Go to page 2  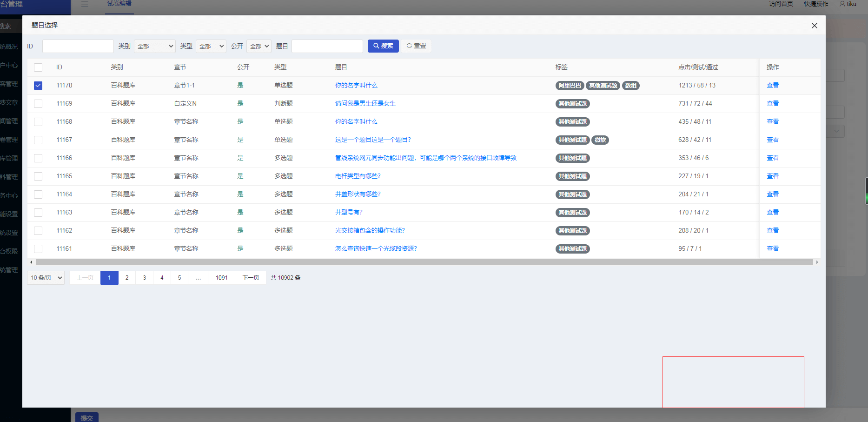[x=127, y=278]
